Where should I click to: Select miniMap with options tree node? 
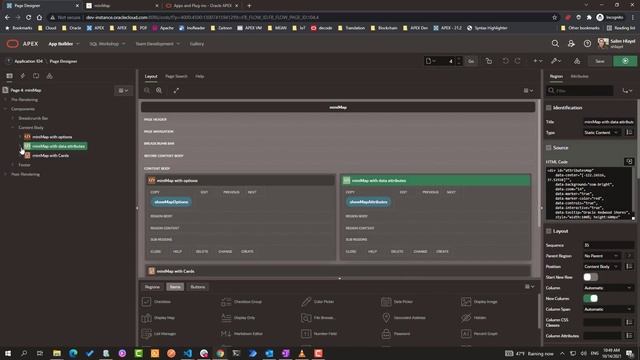52,137
